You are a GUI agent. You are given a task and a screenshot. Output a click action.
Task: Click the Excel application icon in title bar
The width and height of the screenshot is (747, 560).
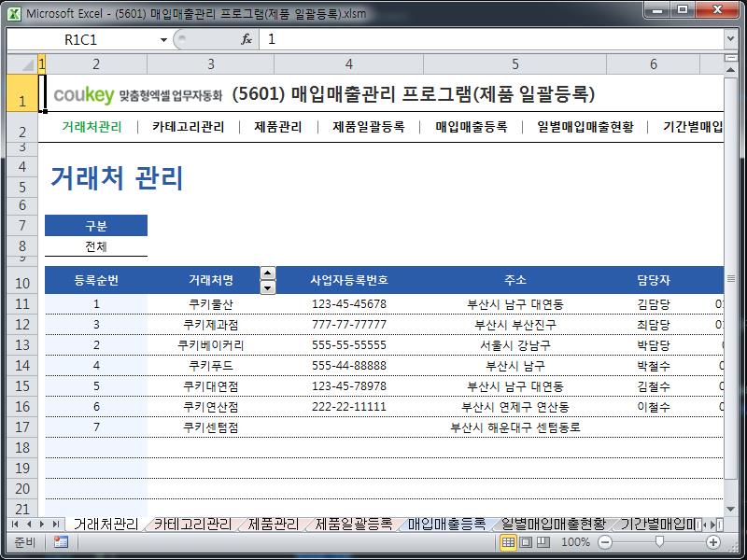click(14, 13)
